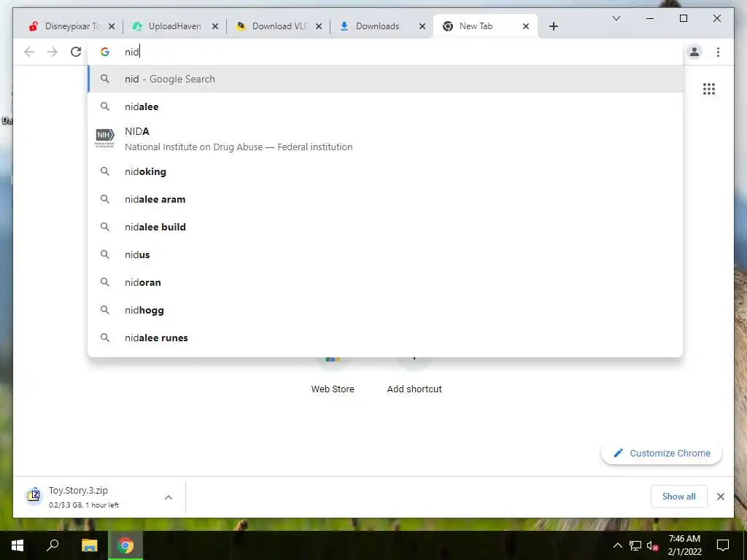The height and width of the screenshot is (560, 747).
Task: Minimize the Chrome window
Action: point(650,18)
